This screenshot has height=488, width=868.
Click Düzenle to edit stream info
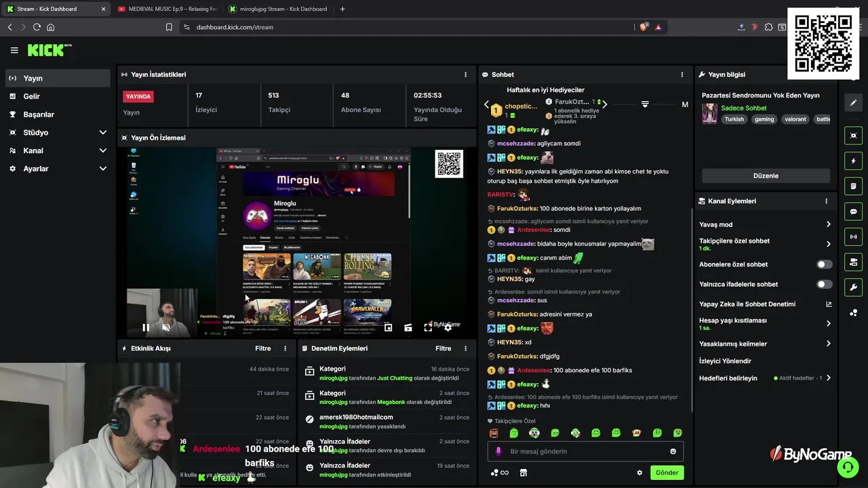point(766,176)
